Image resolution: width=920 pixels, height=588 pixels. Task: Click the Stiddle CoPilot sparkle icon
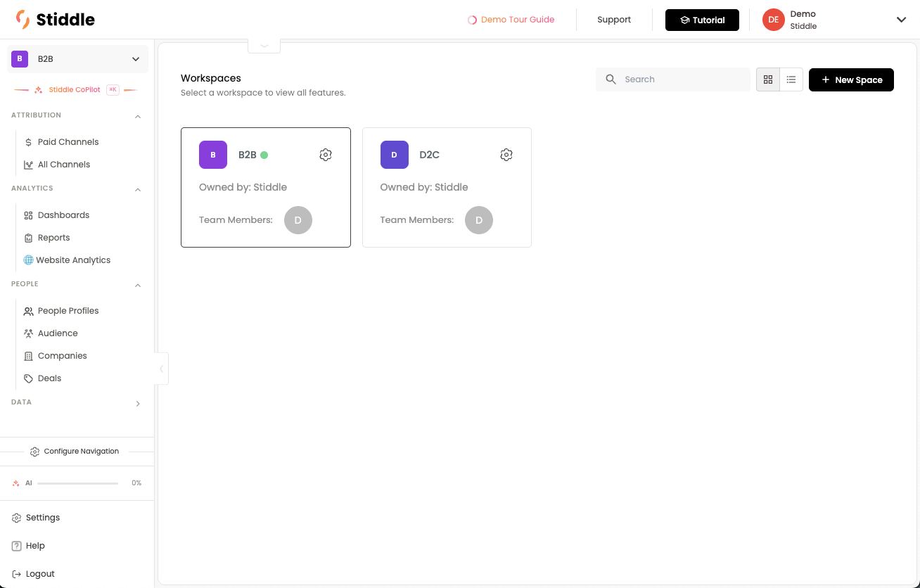point(39,90)
